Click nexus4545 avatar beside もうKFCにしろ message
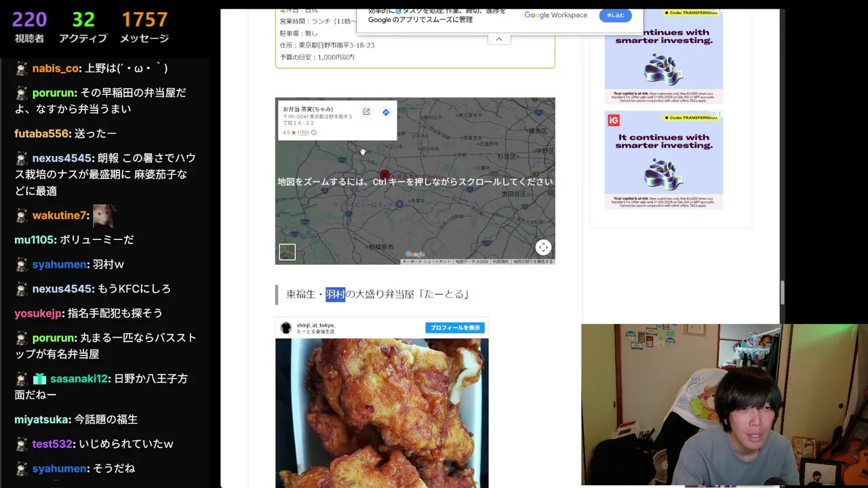The image size is (868, 488). 22,289
